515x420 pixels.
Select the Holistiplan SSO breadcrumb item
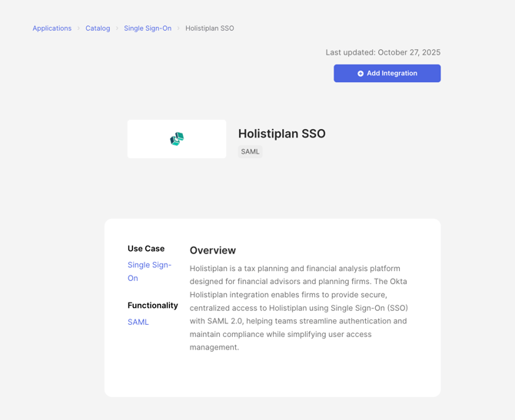[209, 28]
